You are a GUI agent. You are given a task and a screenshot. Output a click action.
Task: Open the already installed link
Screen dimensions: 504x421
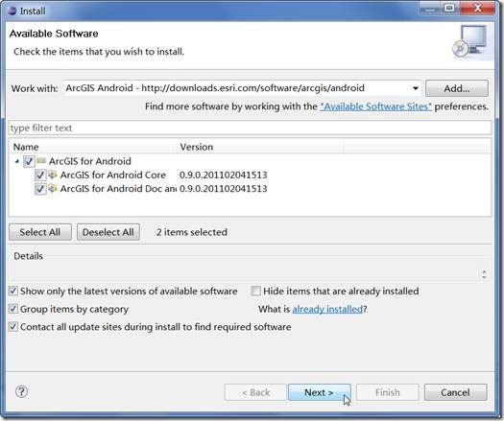point(327,309)
